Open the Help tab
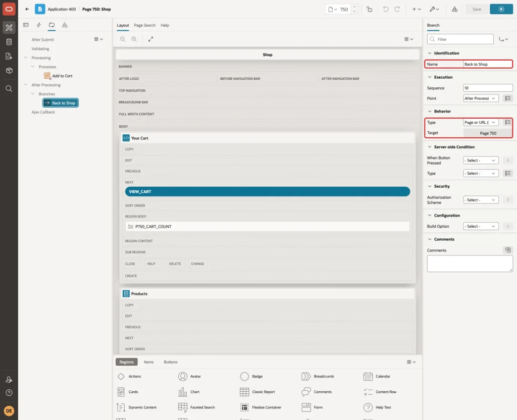The width and height of the screenshot is (517, 420). pyautogui.click(x=165, y=25)
